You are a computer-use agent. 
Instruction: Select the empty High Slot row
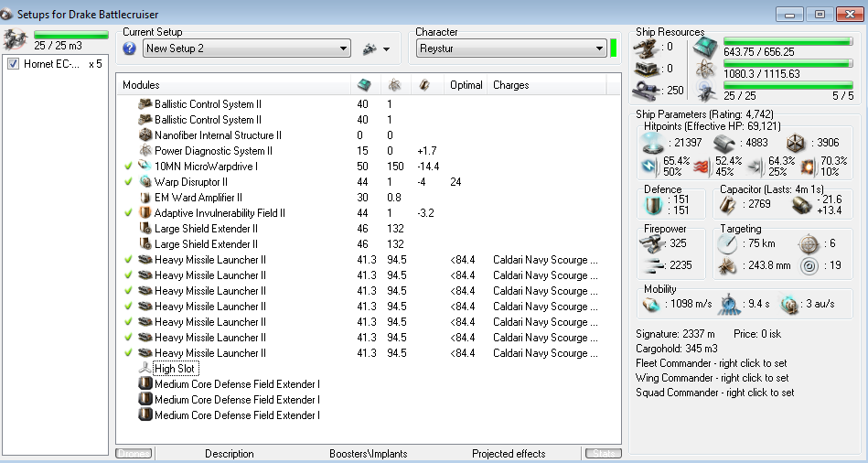[x=368, y=368]
